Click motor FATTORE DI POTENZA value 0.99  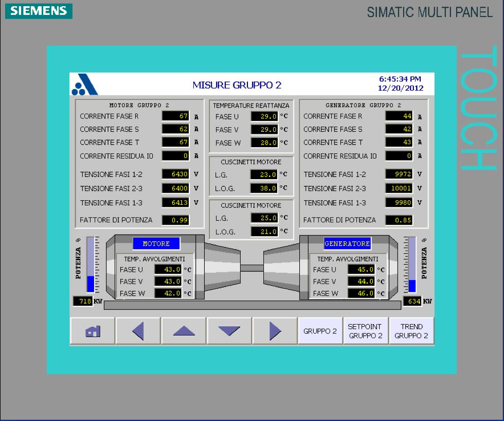click(x=176, y=220)
